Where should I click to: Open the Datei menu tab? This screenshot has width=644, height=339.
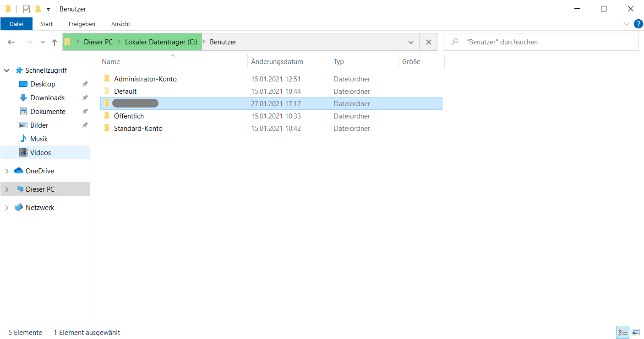click(16, 24)
